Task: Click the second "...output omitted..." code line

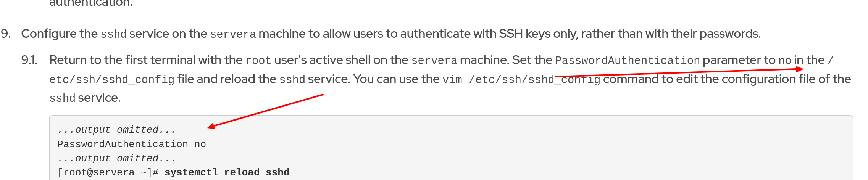Action: point(116,159)
